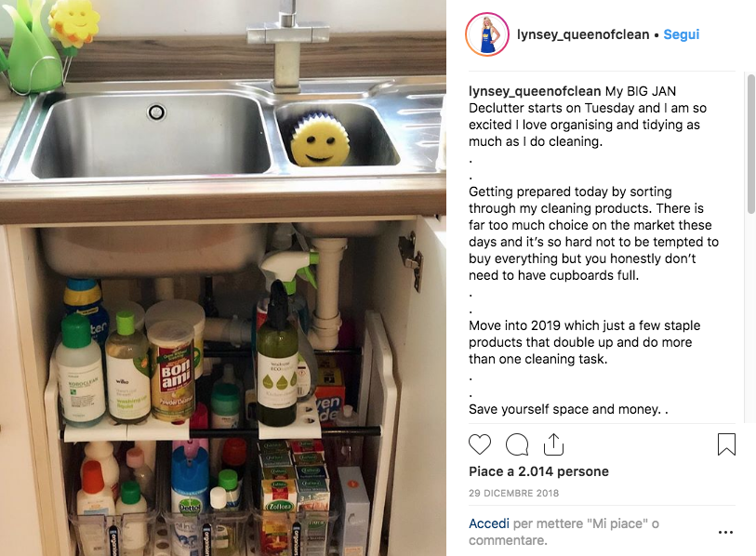This screenshot has height=556, width=756.
Task: Save post with the bookmark icon
Action: (x=726, y=444)
